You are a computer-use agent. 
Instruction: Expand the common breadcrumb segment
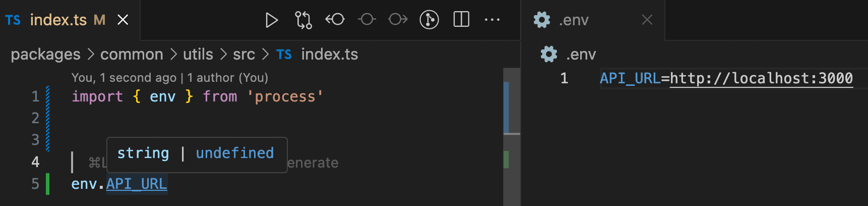tap(132, 54)
